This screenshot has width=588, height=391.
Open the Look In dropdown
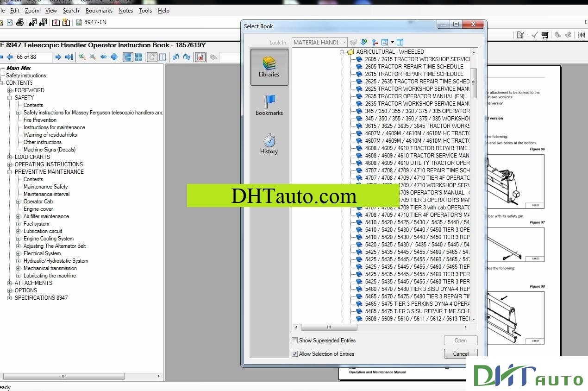(x=345, y=42)
